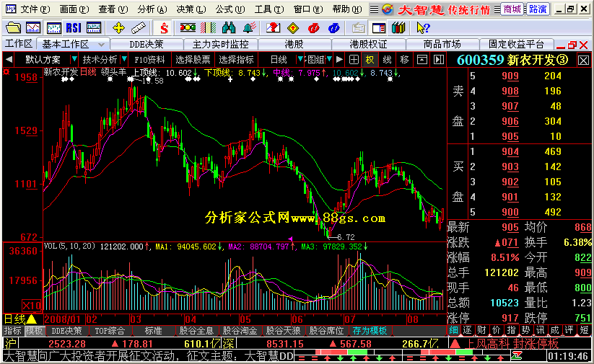Screen dimensions: 594x364
Task: Click the help pointer question mark icon
Action: pyautogui.click(x=423, y=27)
